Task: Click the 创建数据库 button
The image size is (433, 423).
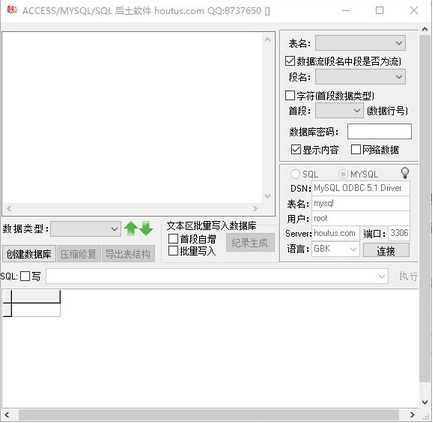Action: (x=29, y=254)
